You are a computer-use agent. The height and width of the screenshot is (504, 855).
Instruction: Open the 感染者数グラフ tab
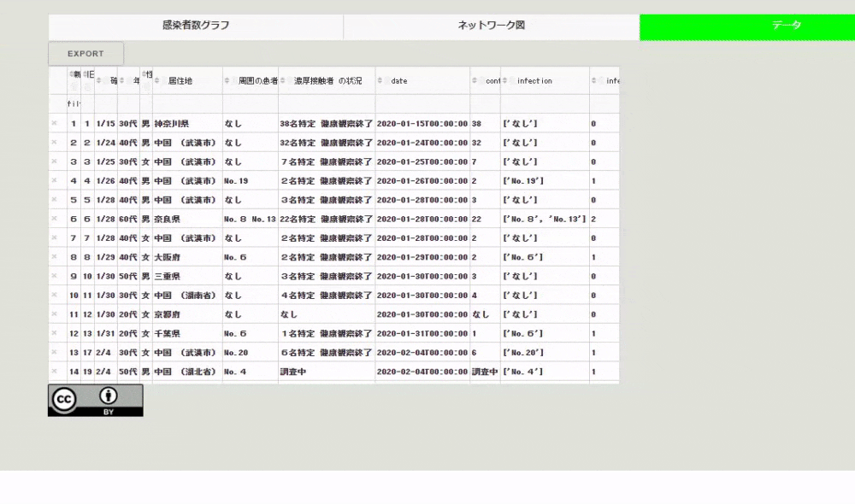pyautogui.click(x=195, y=26)
